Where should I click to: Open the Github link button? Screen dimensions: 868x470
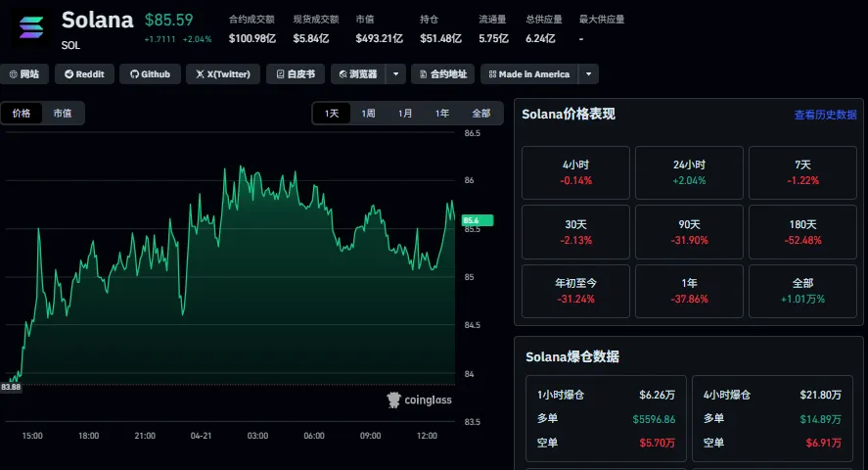click(x=150, y=74)
